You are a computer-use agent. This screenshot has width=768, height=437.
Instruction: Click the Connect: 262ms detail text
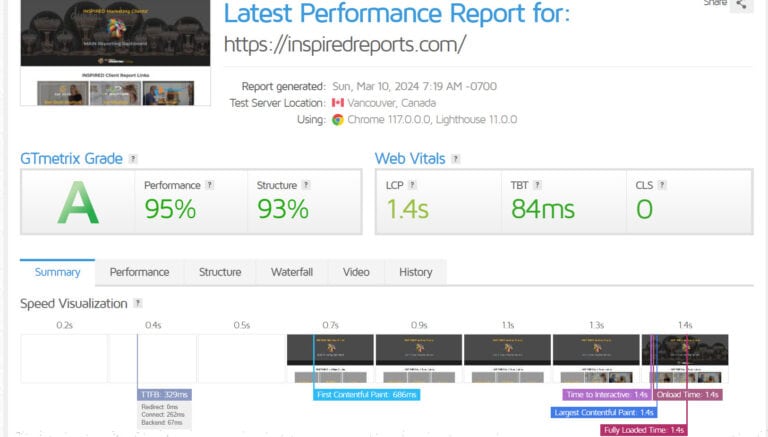(x=163, y=414)
